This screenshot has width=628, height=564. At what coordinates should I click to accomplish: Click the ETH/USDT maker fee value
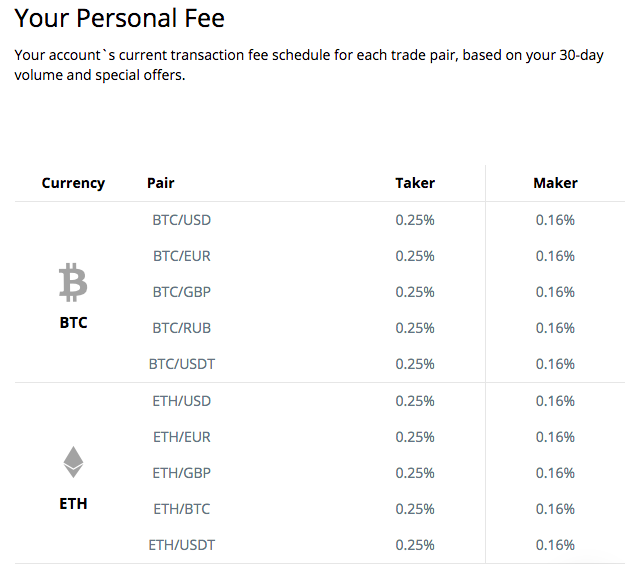[555, 545]
